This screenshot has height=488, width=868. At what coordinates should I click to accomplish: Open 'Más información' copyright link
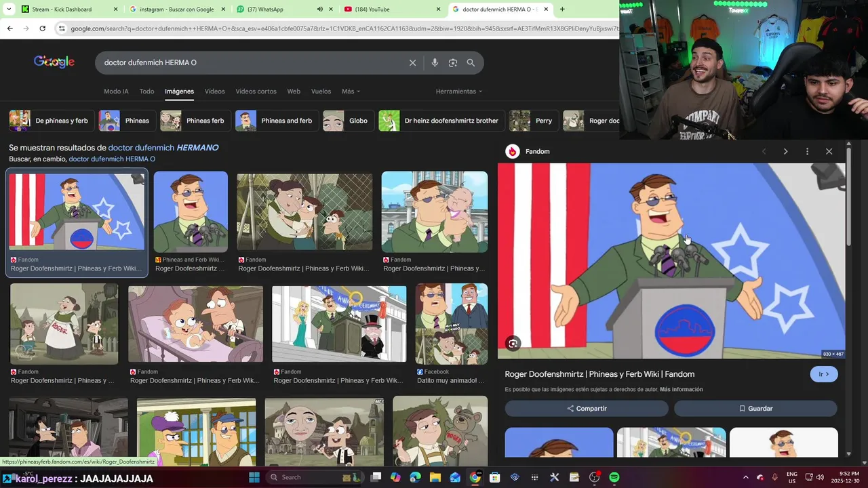681,390
